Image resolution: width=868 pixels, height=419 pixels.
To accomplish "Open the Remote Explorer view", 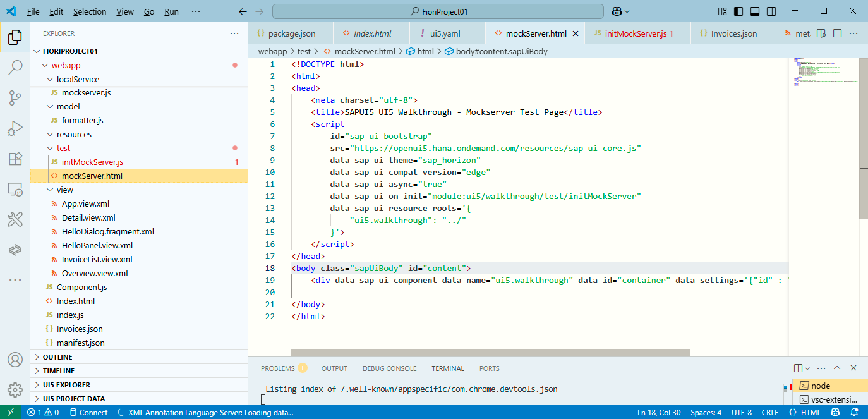I will [15, 188].
